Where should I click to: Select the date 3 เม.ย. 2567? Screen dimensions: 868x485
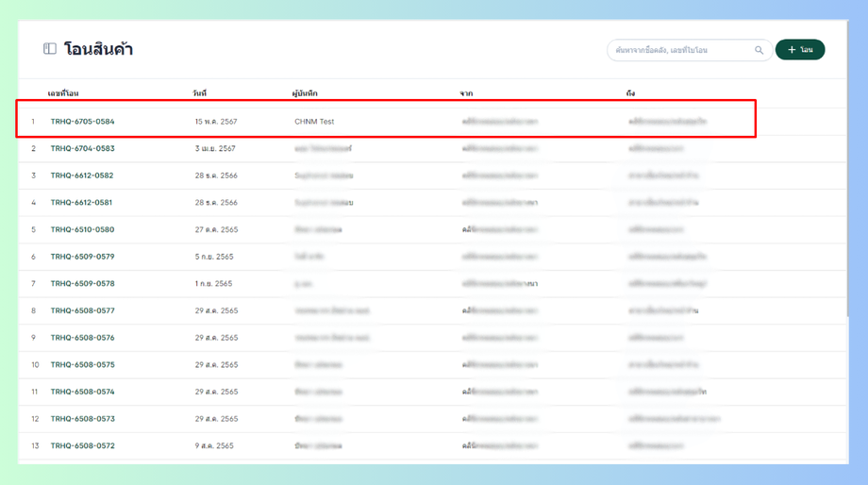215,148
